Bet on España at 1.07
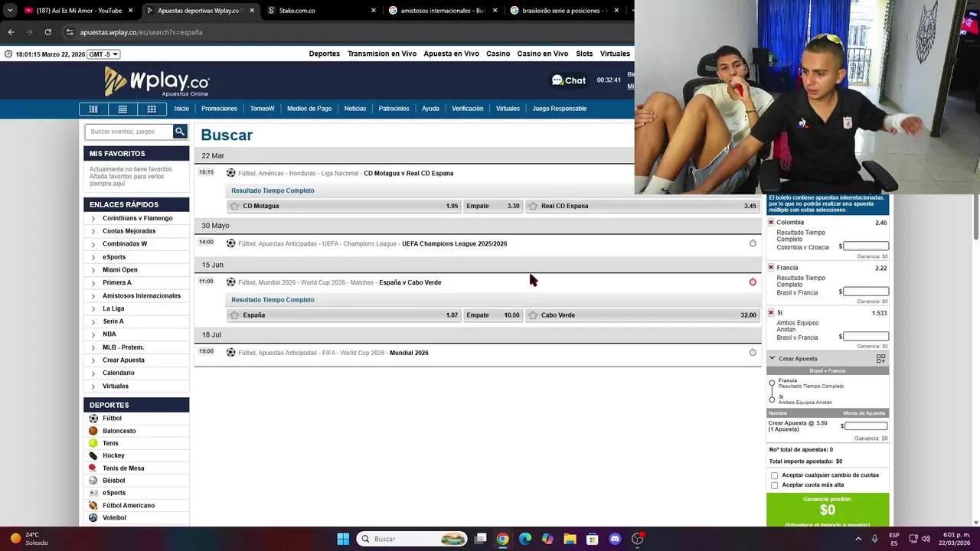980x551 pixels. [x=344, y=315]
